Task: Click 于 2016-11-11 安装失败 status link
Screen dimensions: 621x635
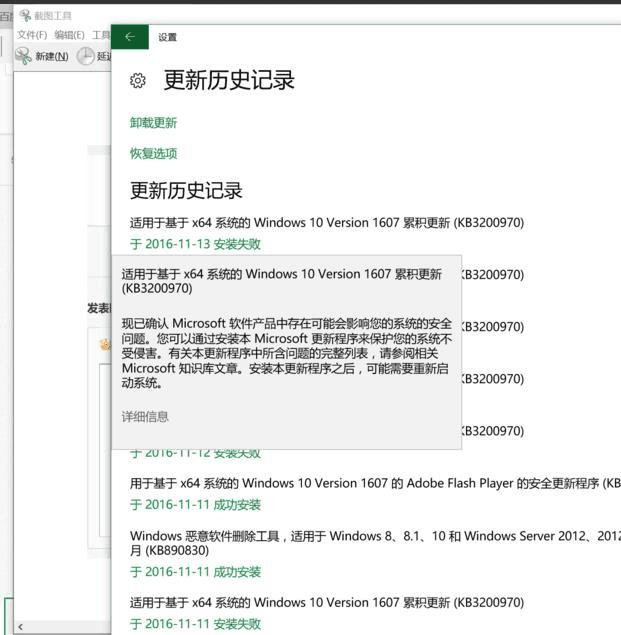Action: (195, 624)
